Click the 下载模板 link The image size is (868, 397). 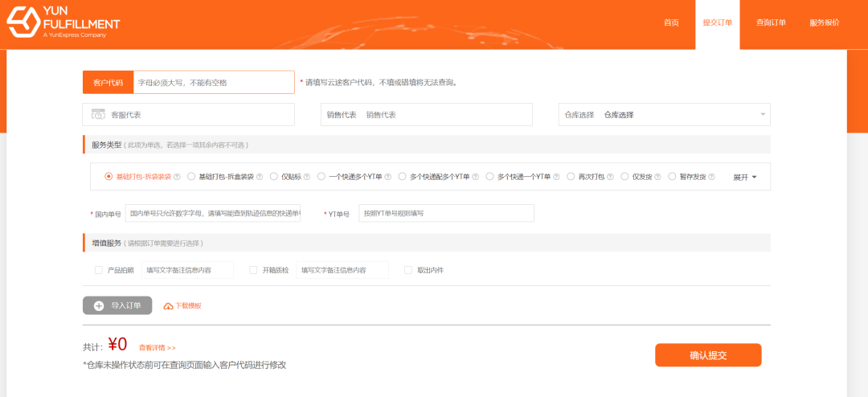pyautogui.click(x=182, y=305)
